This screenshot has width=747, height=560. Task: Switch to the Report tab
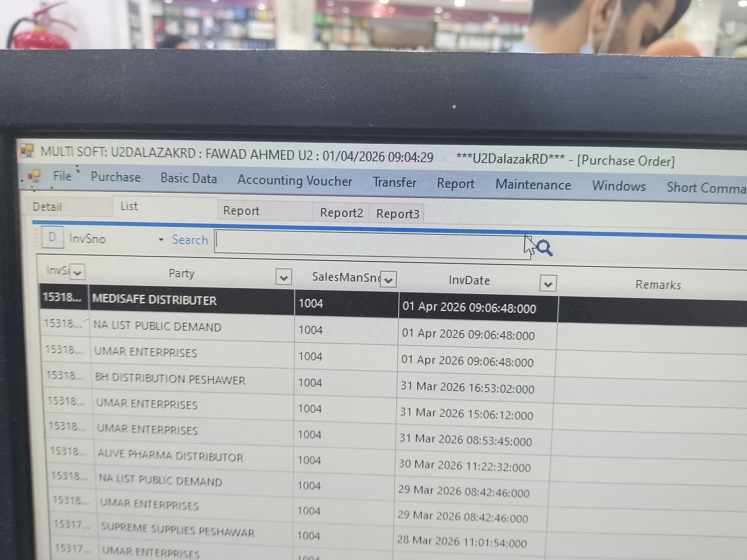[241, 211]
